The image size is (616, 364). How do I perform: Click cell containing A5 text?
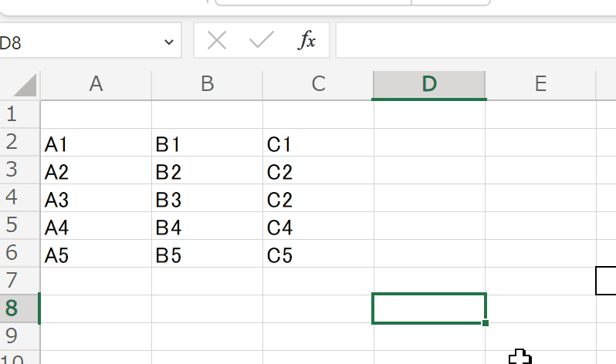point(96,254)
